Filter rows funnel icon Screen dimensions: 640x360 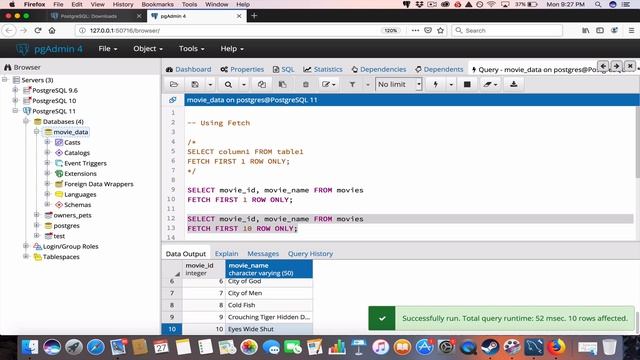pos(352,84)
